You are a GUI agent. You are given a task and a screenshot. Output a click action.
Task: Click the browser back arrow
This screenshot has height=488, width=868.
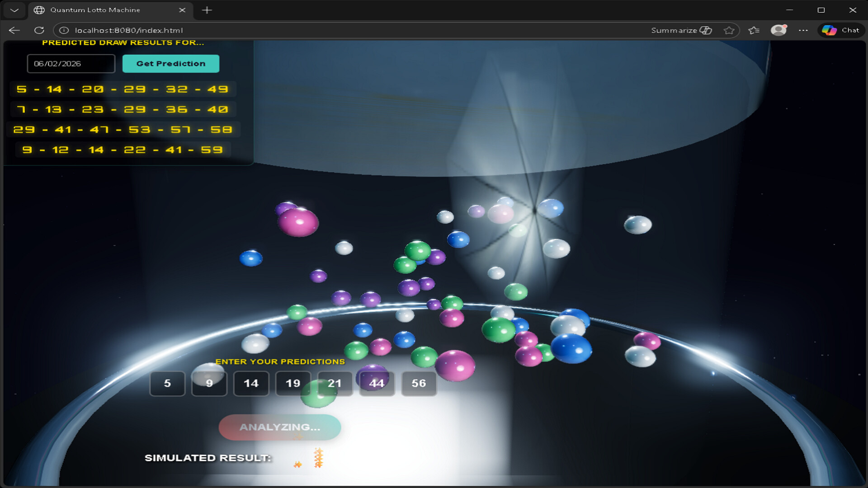tap(14, 30)
